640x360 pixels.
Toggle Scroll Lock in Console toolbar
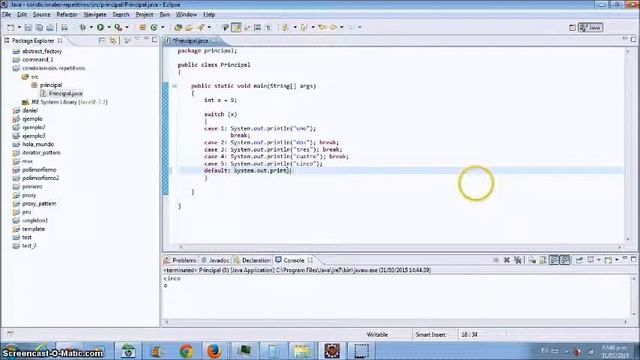tap(543, 260)
